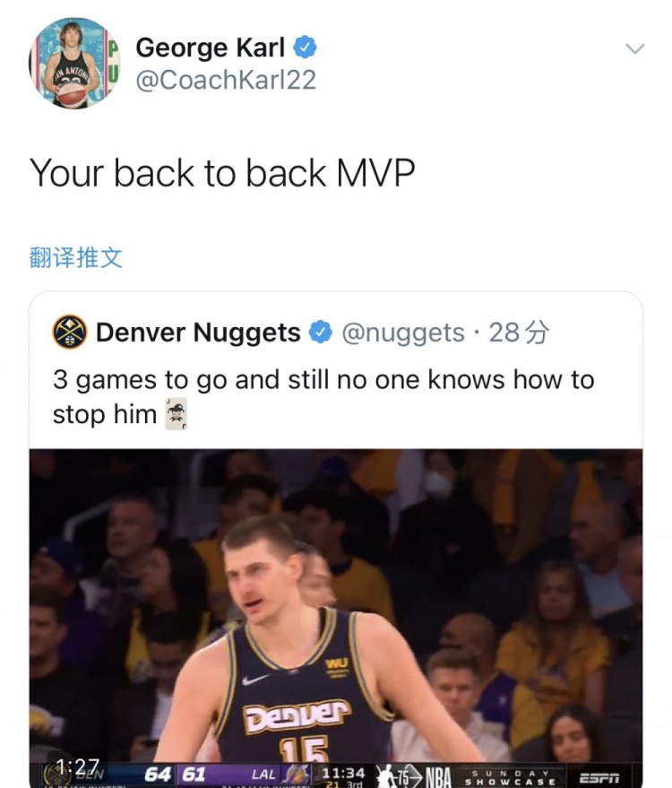Click the Denver Nuggets logo avatar
The width and height of the screenshot is (672, 788).
tap(70, 333)
